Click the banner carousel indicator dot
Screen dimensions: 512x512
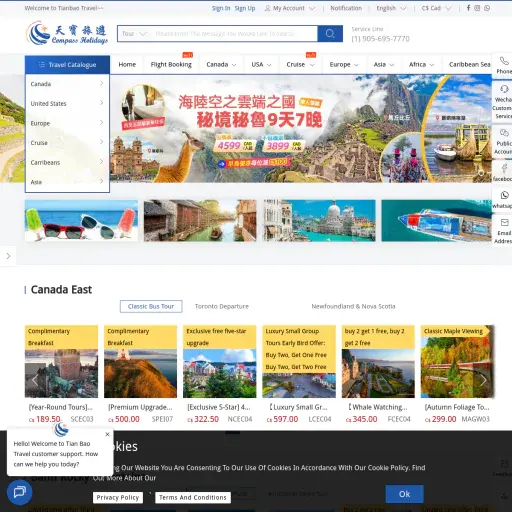(x=481, y=173)
